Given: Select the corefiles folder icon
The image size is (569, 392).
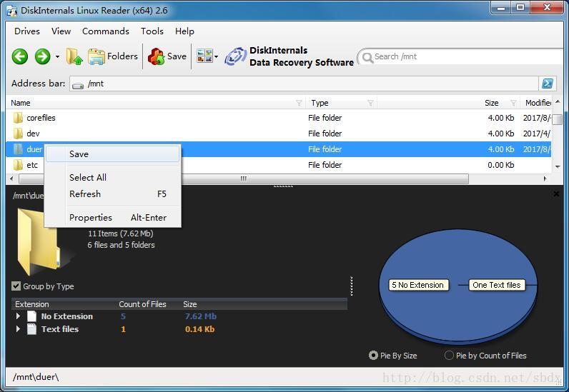Looking at the screenshot, I should click(x=18, y=118).
